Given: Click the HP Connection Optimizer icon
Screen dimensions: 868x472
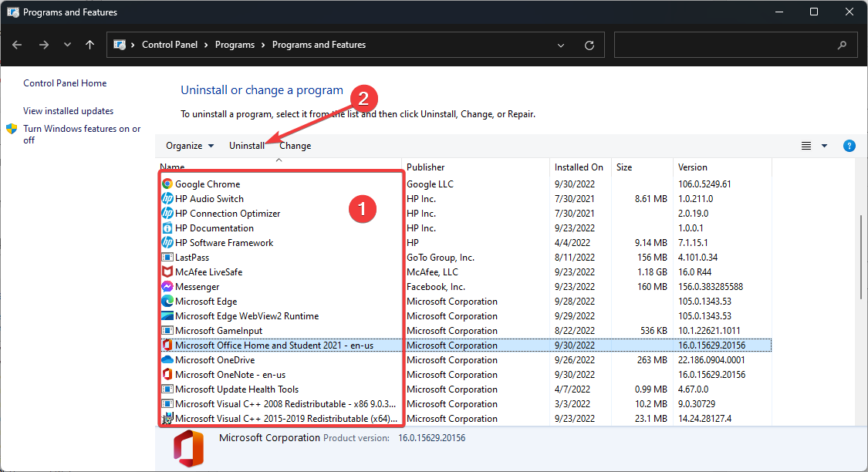Looking at the screenshot, I should point(167,213).
